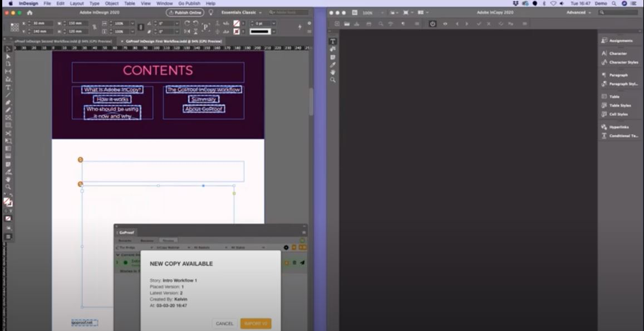Open the horizontal scale percentage dropdown
Viewport: 644px width, 331px height.
click(x=132, y=23)
